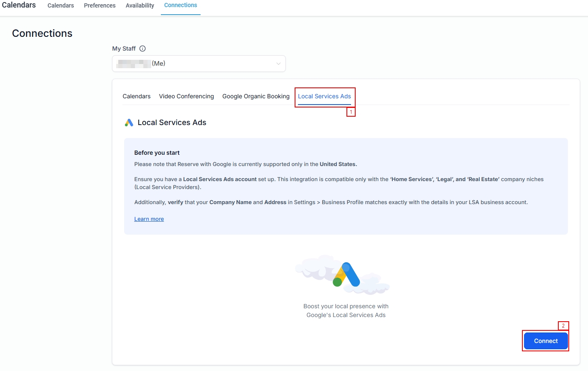
Task: Click the Calendars sub-tab left of Video Conferencing
Action: click(137, 96)
